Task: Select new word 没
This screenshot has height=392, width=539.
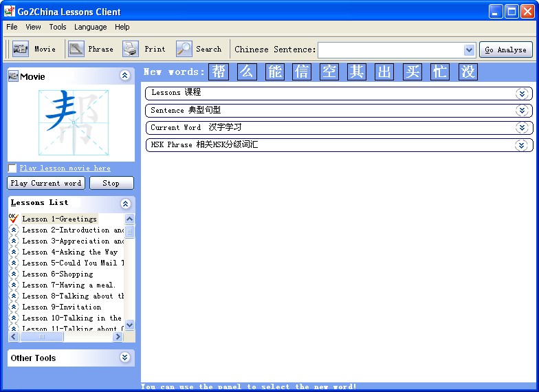Action: click(x=467, y=72)
